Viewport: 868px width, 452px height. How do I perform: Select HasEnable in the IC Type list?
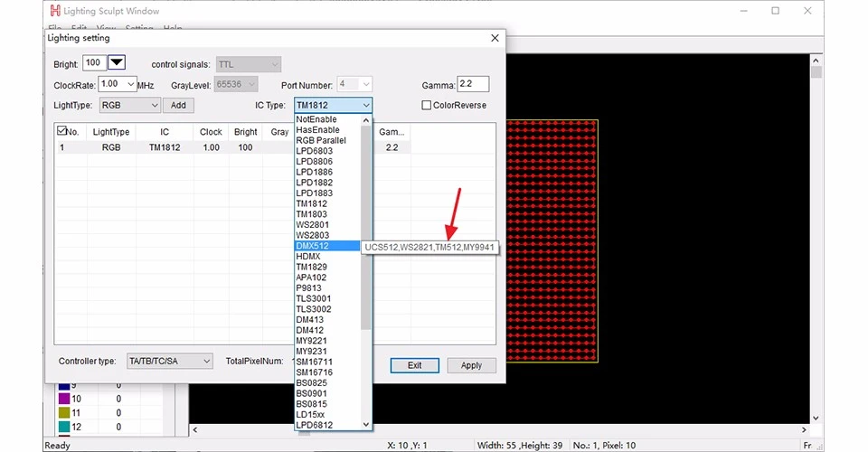click(327, 130)
